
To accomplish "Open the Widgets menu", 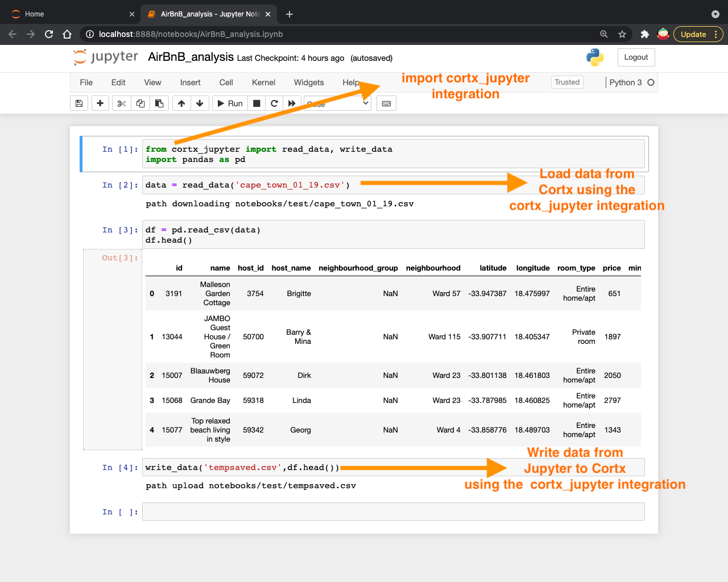I will click(x=309, y=82).
